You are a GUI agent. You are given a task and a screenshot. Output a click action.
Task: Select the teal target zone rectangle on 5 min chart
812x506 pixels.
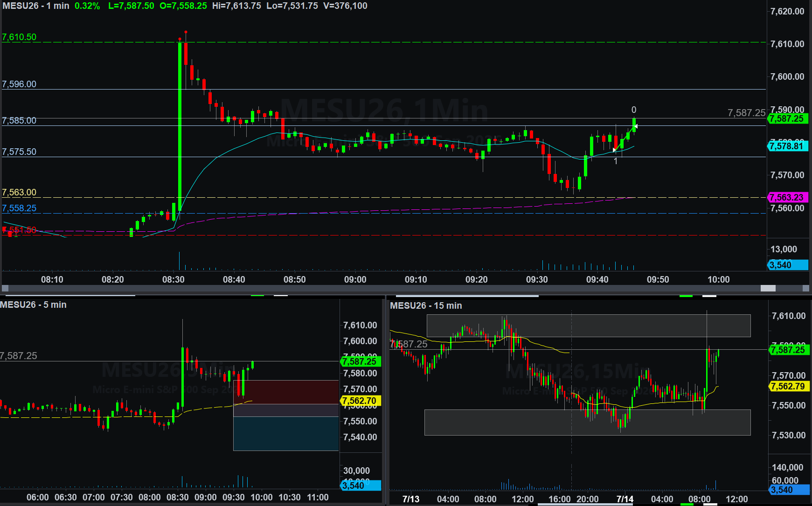coord(286,434)
